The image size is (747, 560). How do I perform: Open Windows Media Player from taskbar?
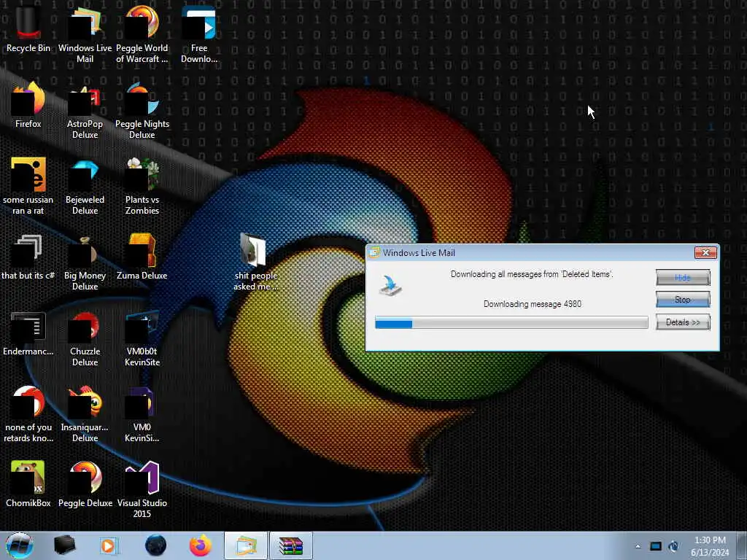tap(108, 545)
